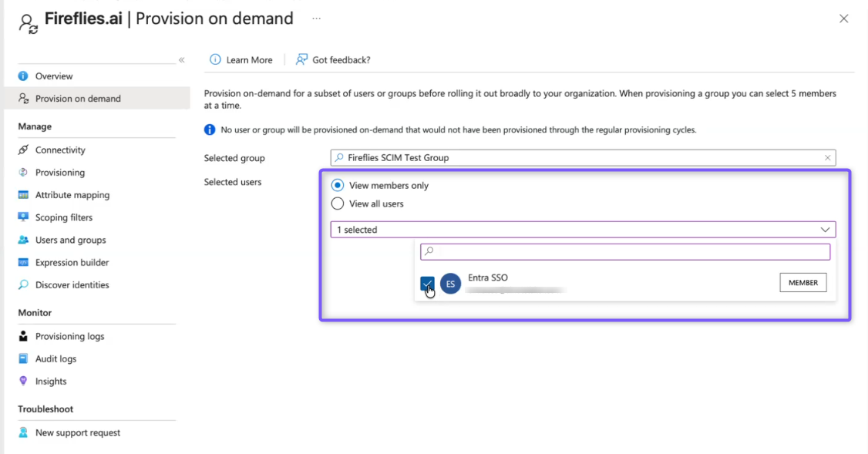The image size is (868, 454).
Task: View Audit logs
Action: pyautogui.click(x=56, y=358)
